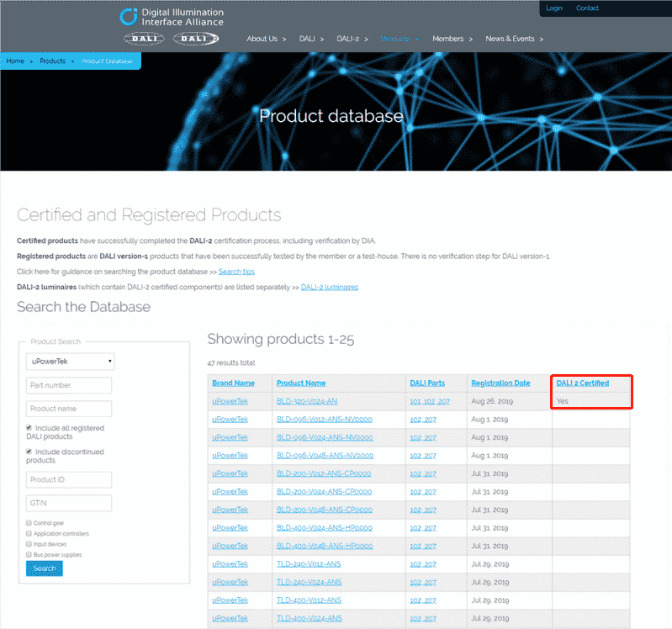
Task: Click the DALI-2 oval logo
Action: (x=196, y=39)
